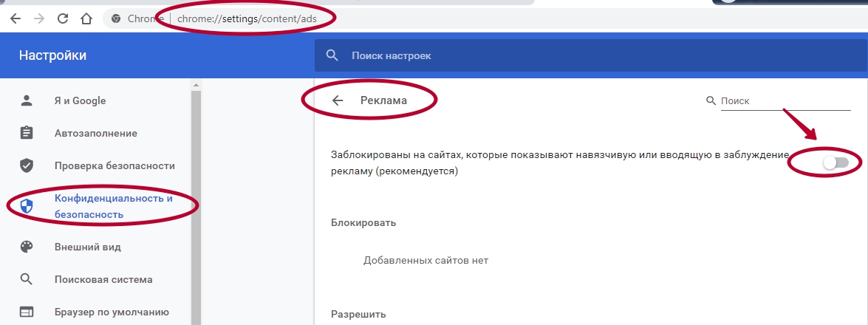Click the browser forward arrow
The width and height of the screenshot is (868, 325).
tap(38, 18)
